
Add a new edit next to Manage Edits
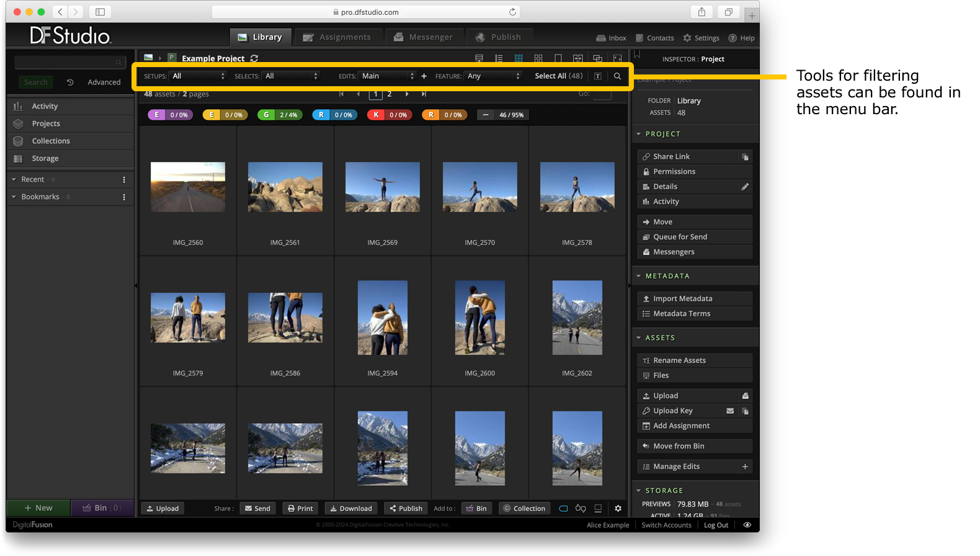pos(745,467)
